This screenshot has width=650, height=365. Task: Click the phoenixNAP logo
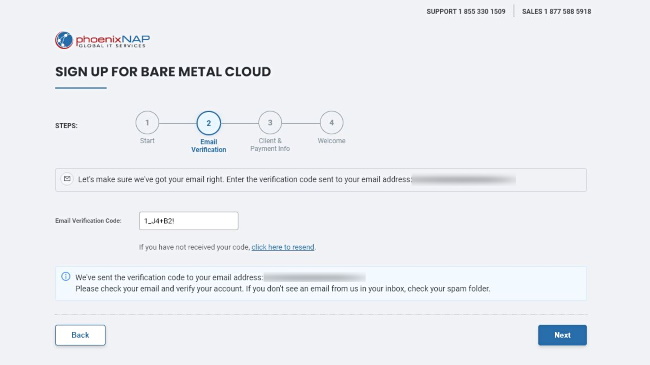102,40
